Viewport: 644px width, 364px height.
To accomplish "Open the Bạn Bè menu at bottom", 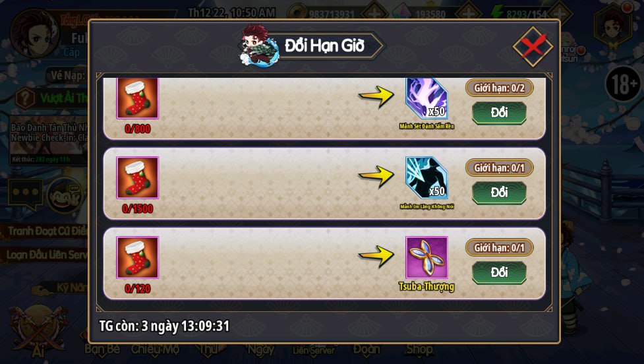I will point(102,349).
